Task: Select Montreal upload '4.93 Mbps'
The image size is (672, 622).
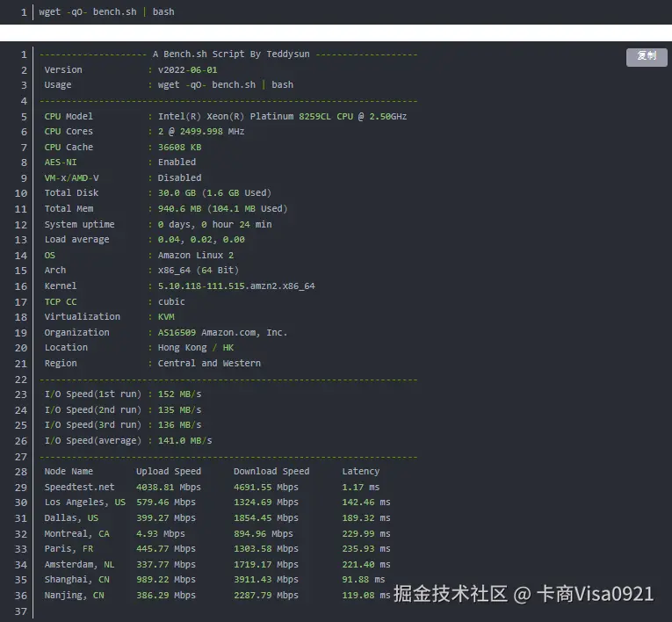Action: pyautogui.click(x=161, y=534)
